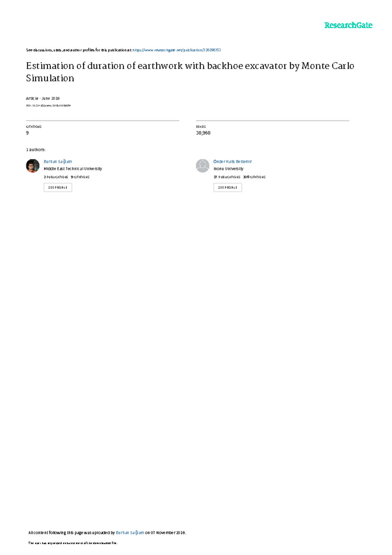392x555 pixels.
Task: Click the 38,968 reads count
Action: [203, 133]
